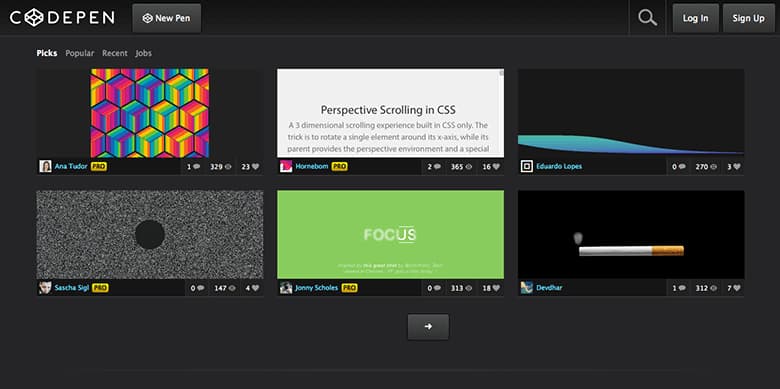The height and width of the screenshot is (389, 780).
Task: Click Devdhar's avatar
Action: click(527, 288)
